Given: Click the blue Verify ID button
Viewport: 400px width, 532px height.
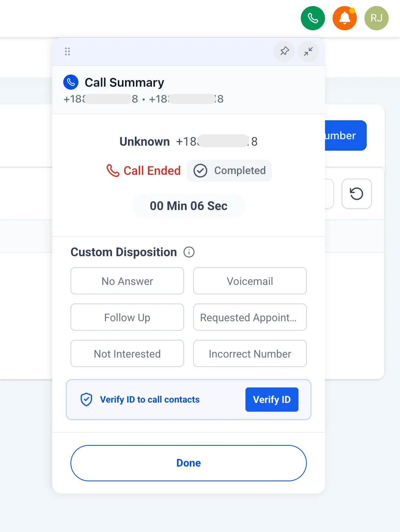Looking at the screenshot, I should pos(272,400).
